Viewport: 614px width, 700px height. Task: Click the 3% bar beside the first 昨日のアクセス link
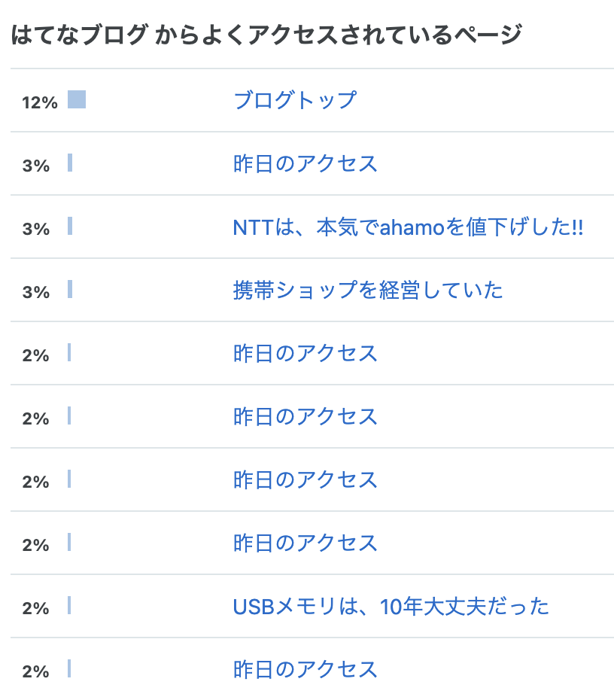click(x=70, y=163)
